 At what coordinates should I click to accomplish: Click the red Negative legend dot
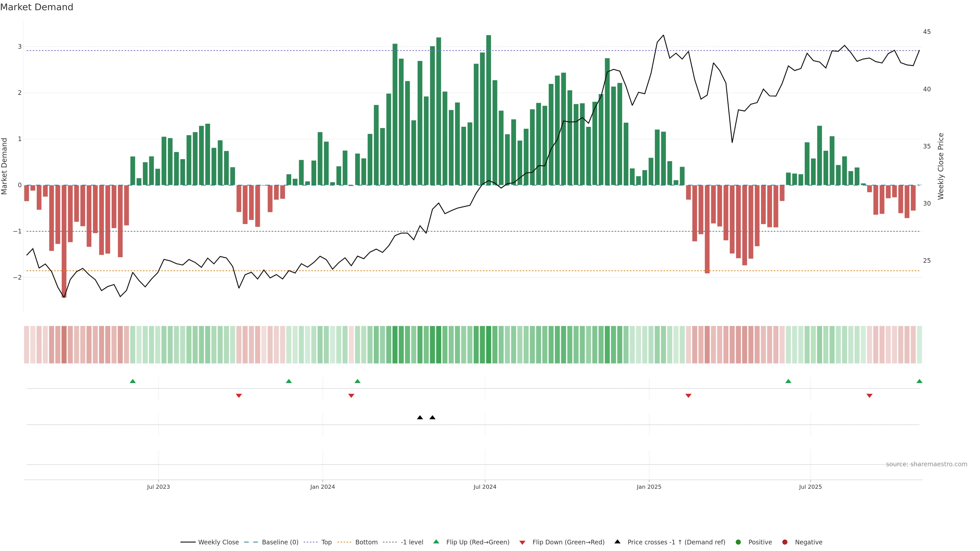785,542
